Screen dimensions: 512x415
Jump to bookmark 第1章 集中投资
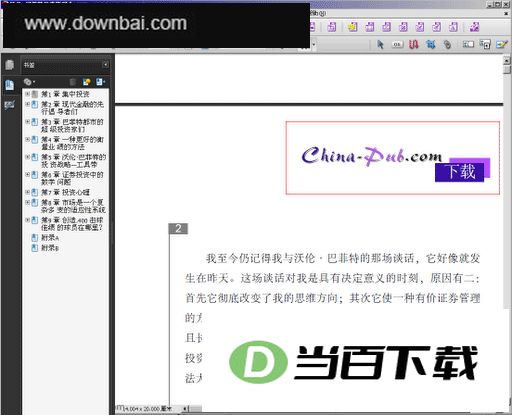[65, 94]
